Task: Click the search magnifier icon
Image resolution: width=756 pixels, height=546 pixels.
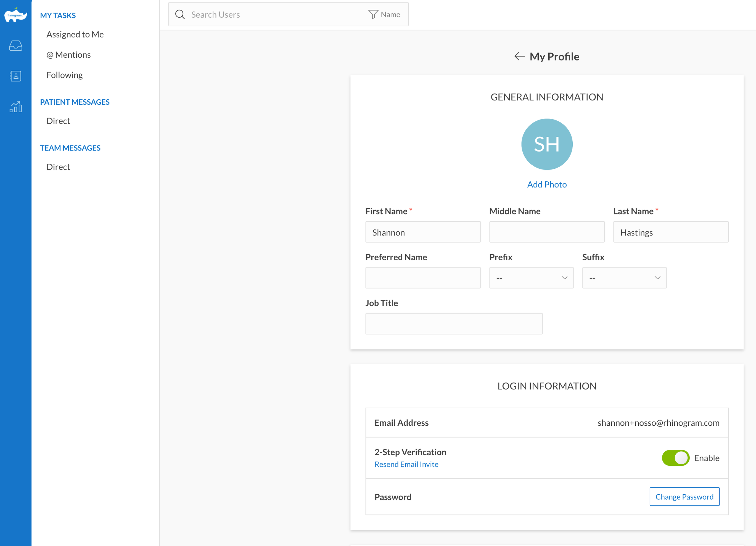Action: [x=180, y=15]
